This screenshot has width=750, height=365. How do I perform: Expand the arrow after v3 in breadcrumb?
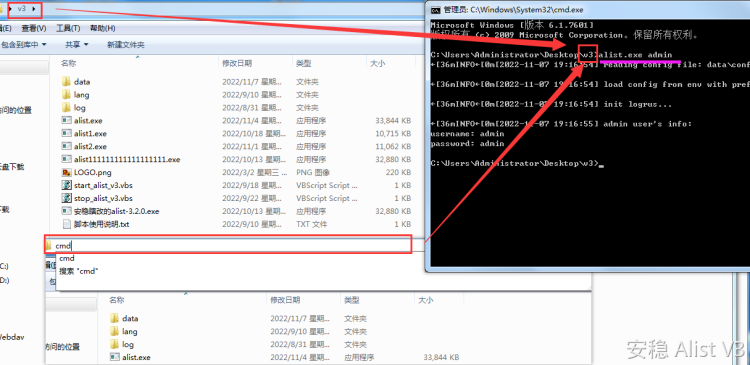[33, 9]
